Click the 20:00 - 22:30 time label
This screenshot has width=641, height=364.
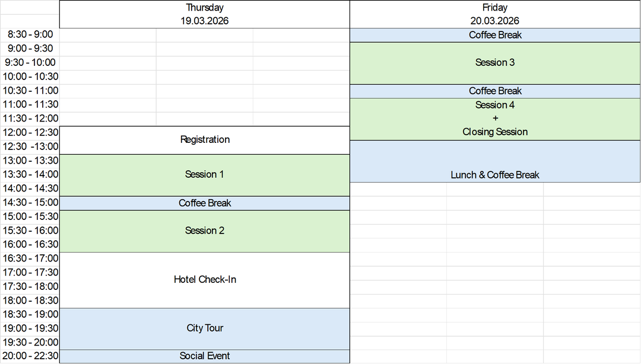click(x=30, y=356)
